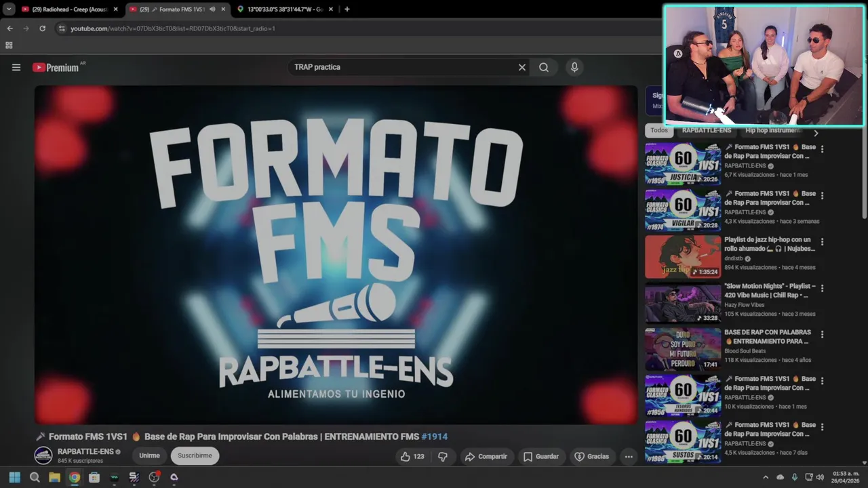Open the options menu for the jazz hip-hop playlist
This screenshot has width=868, height=488.
click(822, 242)
